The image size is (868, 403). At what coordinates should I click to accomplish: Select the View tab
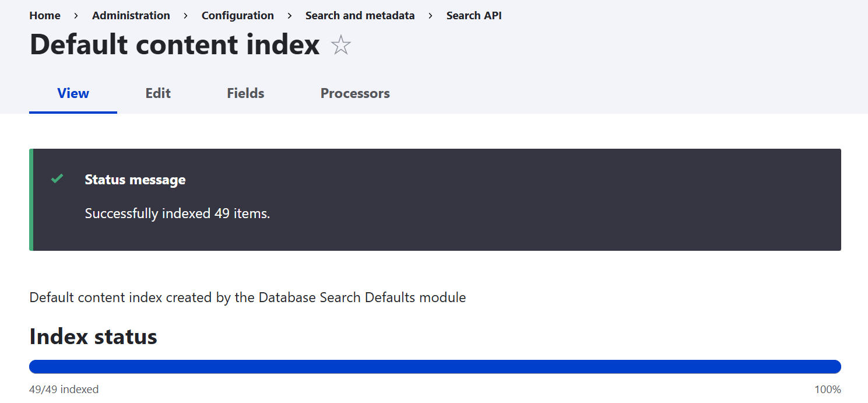[x=72, y=93]
